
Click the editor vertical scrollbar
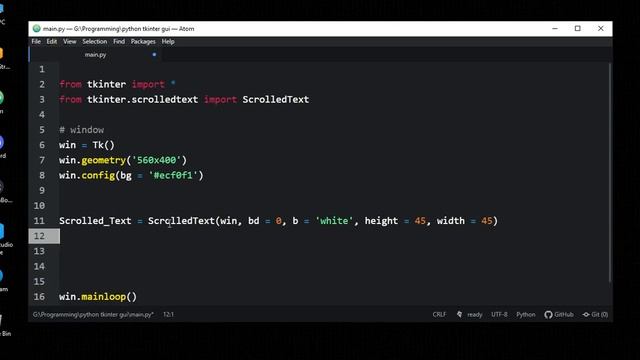tap(610, 172)
